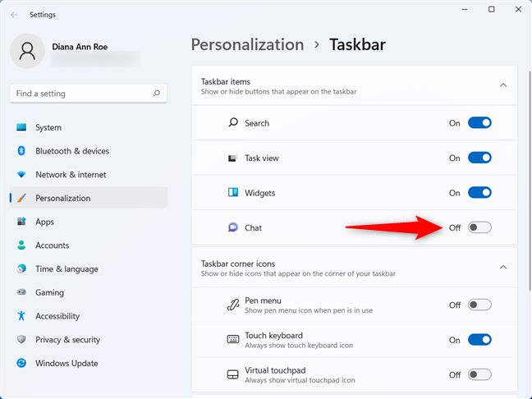This screenshot has height=399, width=532.
Task: Click 'Always show touch keyboard icon' text
Action: point(299,346)
